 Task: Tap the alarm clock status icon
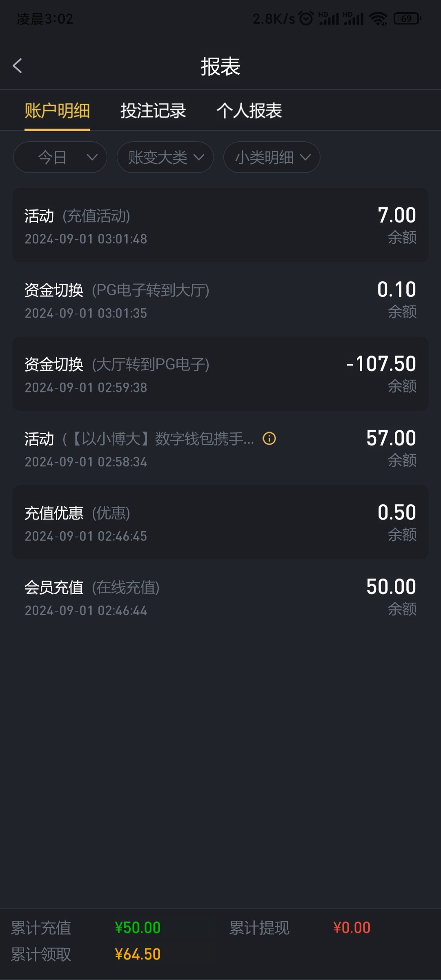click(x=306, y=18)
